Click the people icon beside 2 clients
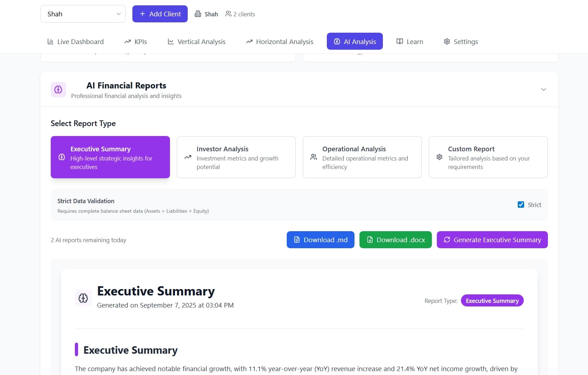This screenshot has height=375, width=588. [228, 14]
